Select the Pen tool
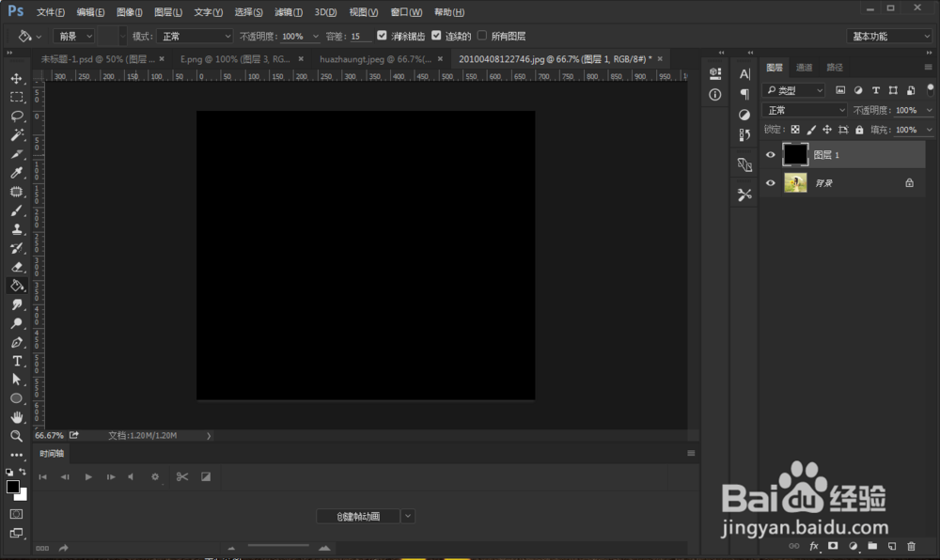 tap(17, 342)
